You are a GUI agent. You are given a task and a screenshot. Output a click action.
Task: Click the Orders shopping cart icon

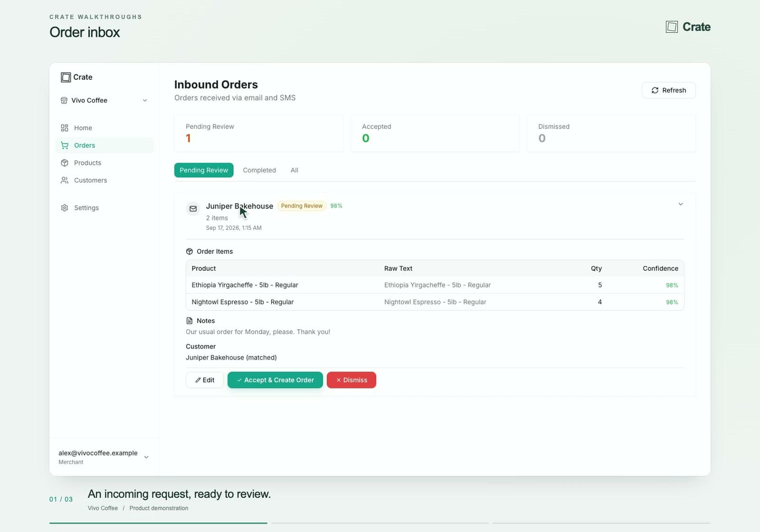65,145
